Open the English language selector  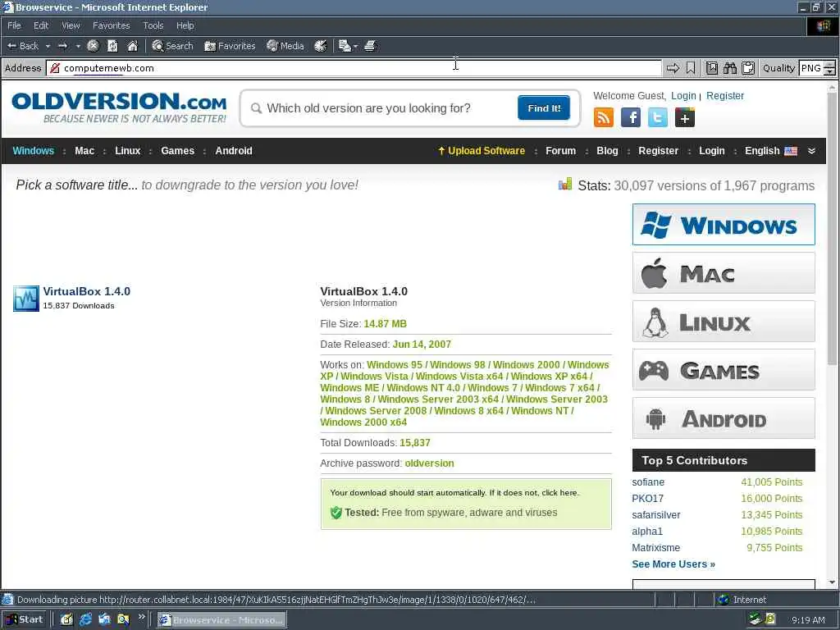click(771, 151)
